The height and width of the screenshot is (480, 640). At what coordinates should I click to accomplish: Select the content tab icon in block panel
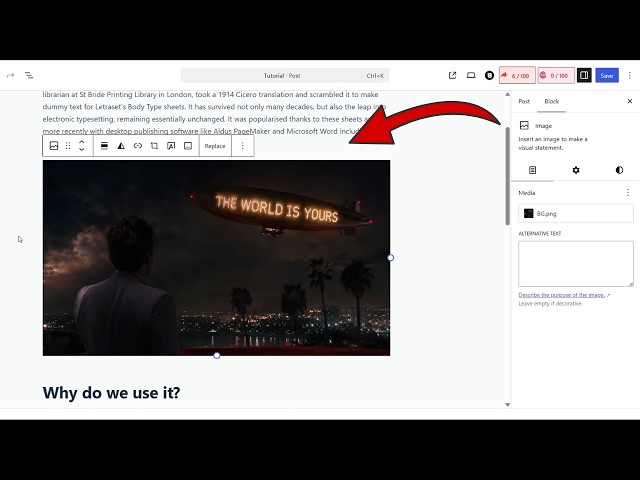[532, 170]
